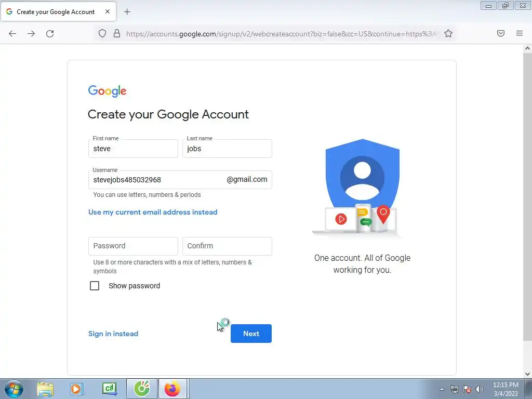
Task: Click Use my current email address instead
Action: 153,212
